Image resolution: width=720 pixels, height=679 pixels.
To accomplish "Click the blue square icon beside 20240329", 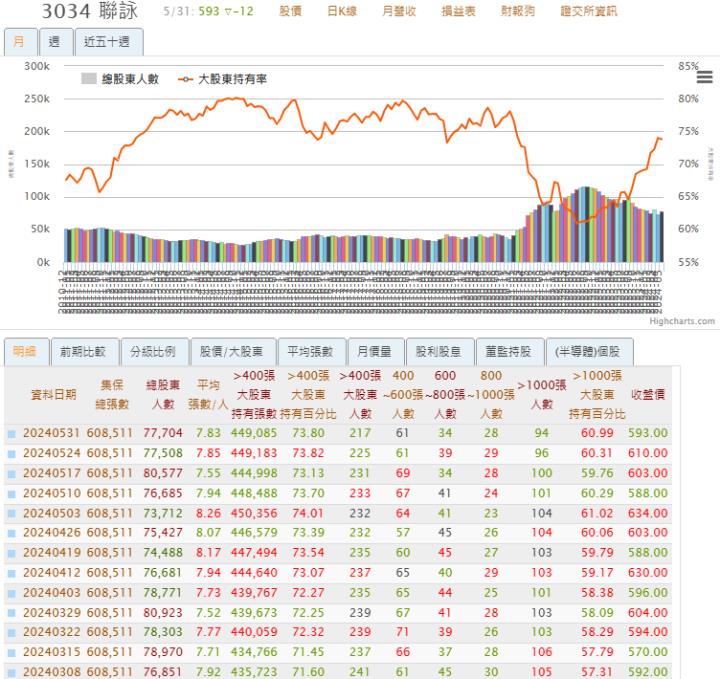I will click(12, 613).
